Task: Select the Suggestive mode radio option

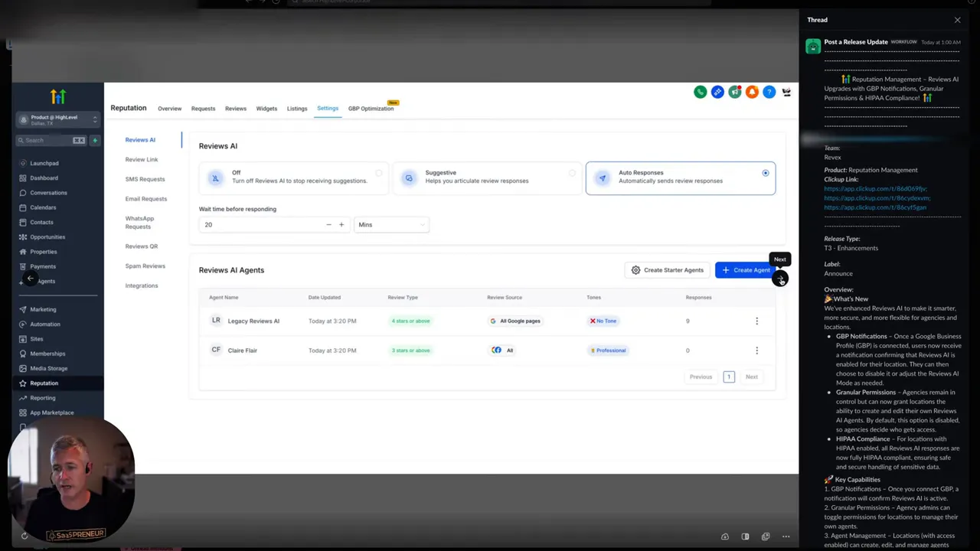Action: point(572,173)
